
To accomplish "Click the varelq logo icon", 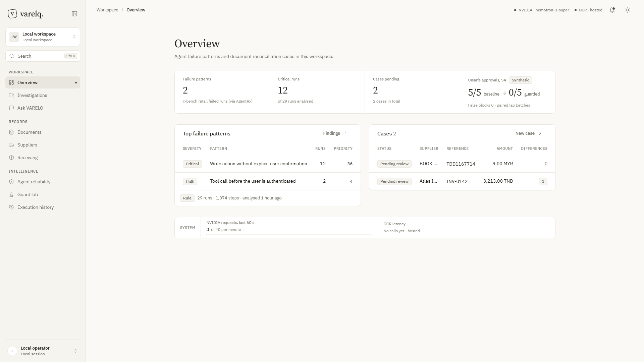I will click(12, 14).
